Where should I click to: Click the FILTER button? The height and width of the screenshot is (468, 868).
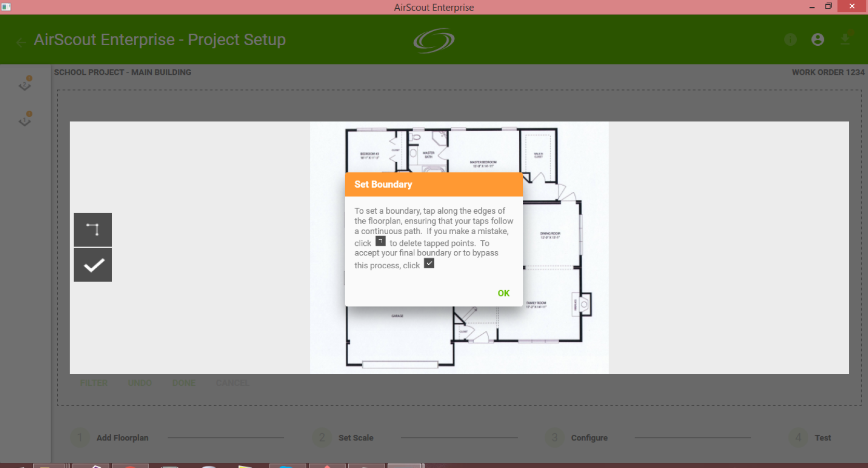(x=94, y=383)
